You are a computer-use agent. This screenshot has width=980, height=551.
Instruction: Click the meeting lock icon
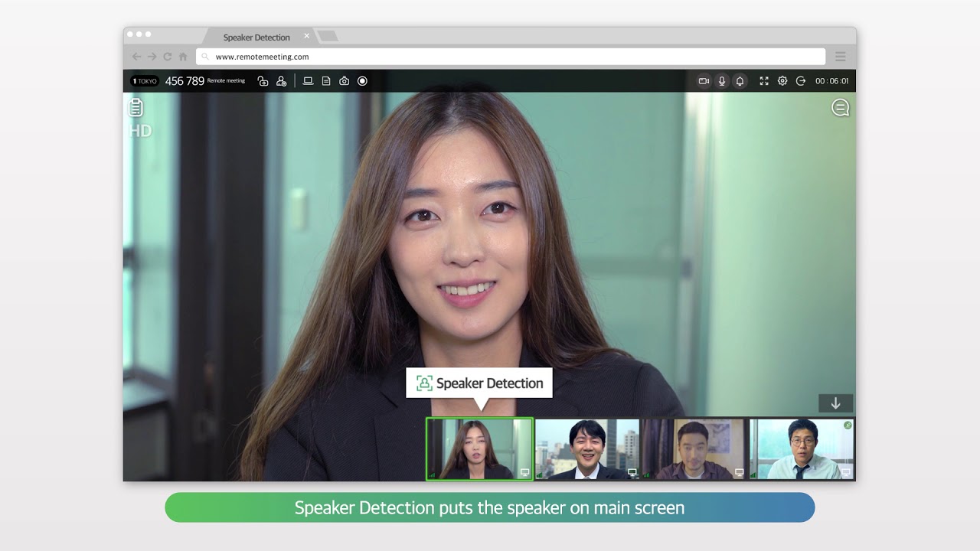tap(263, 81)
